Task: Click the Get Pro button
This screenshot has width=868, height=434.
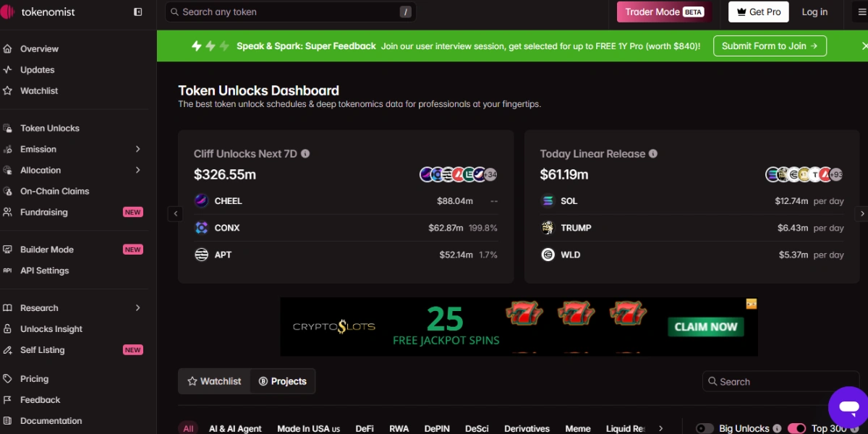Action: point(758,12)
